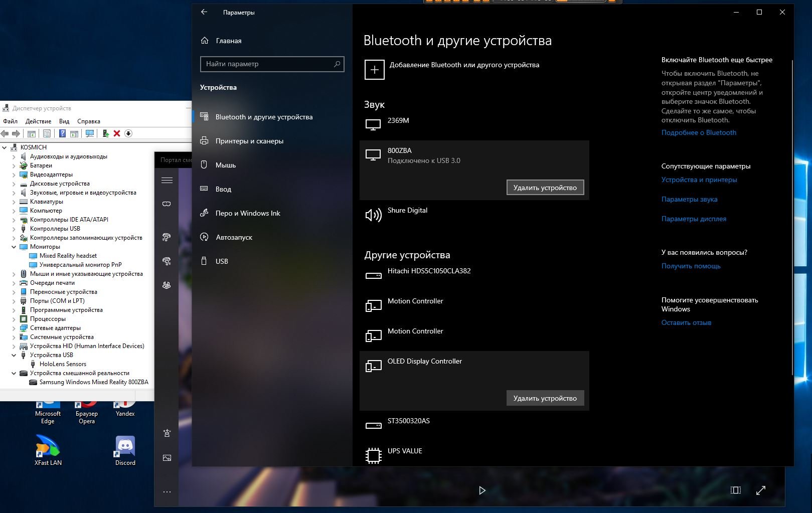Open the hamburger menu in Mixed Reality Portal
812x513 pixels.
(167, 180)
